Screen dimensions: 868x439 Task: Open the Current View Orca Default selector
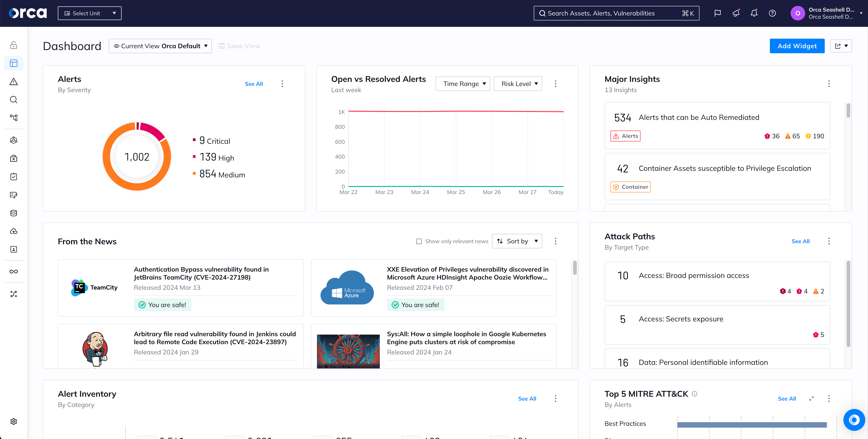click(x=160, y=46)
